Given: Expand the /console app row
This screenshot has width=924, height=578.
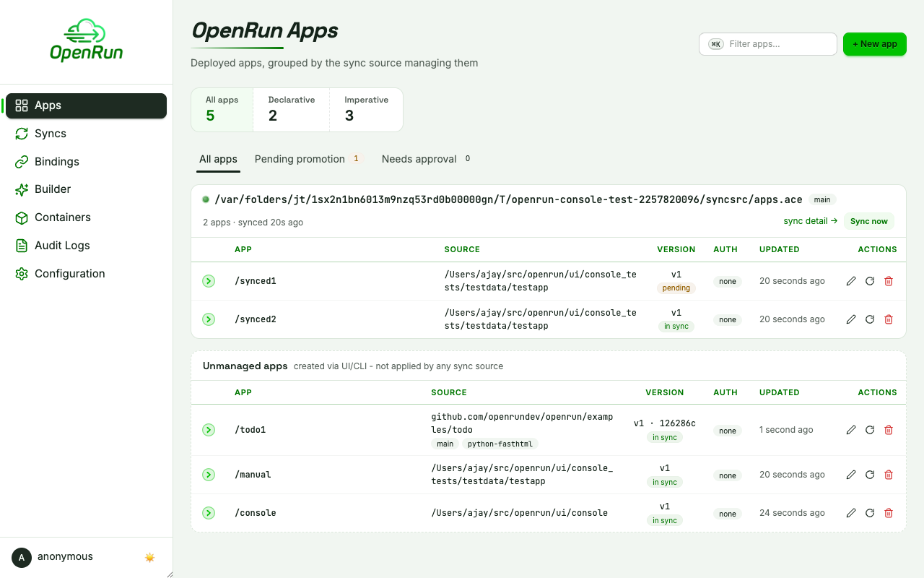Looking at the screenshot, I should click(x=209, y=513).
